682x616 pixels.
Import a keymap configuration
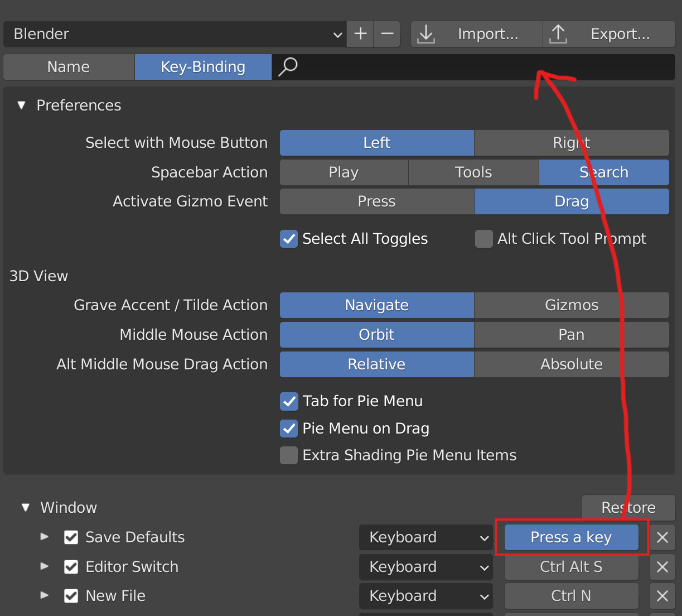477,34
